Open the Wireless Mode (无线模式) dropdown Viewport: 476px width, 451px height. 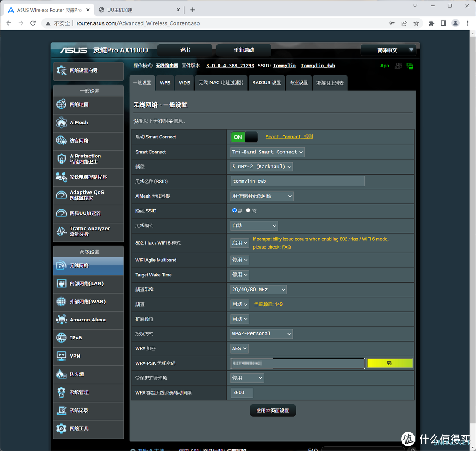[254, 226]
